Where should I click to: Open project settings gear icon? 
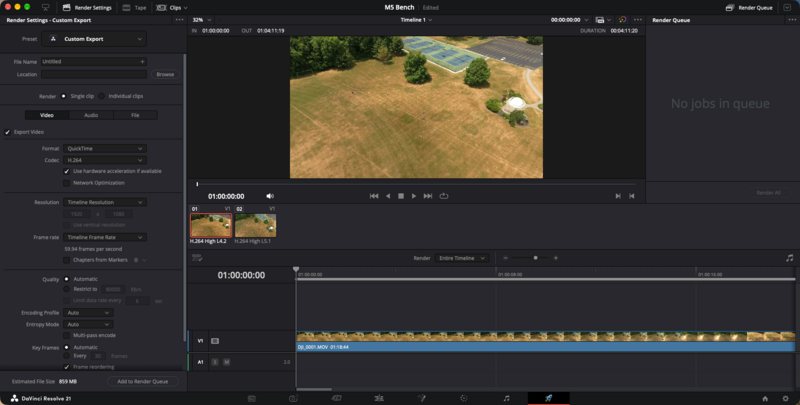(x=785, y=398)
